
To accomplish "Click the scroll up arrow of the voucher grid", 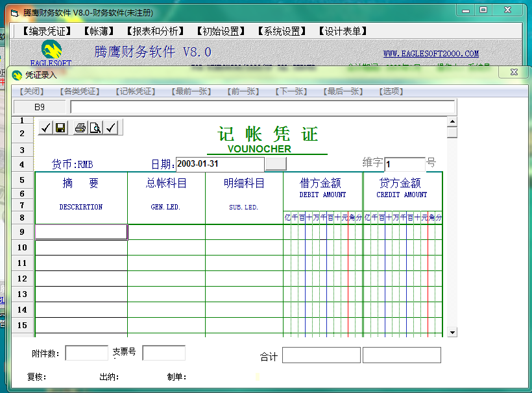I will point(452,121).
